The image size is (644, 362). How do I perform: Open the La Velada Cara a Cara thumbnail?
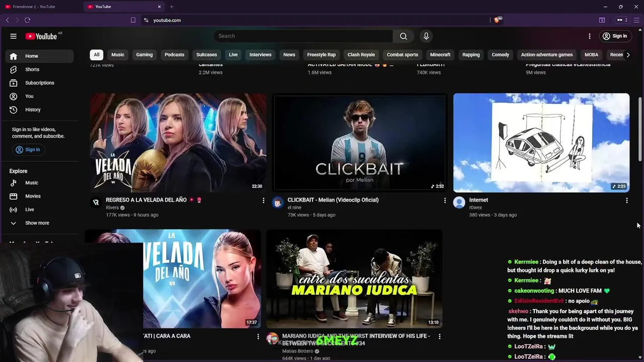pyautogui.click(x=201, y=279)
